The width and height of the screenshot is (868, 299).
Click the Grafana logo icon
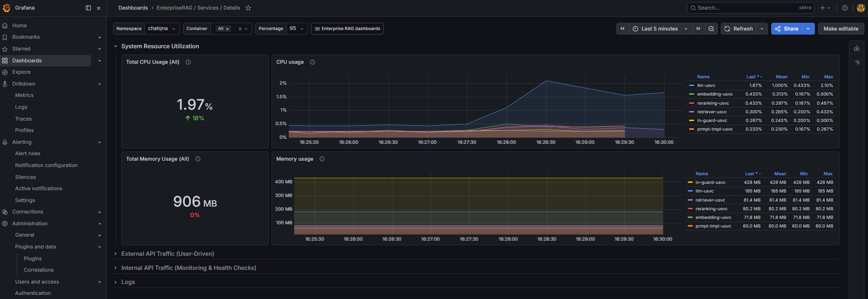(x=6, y=8)
